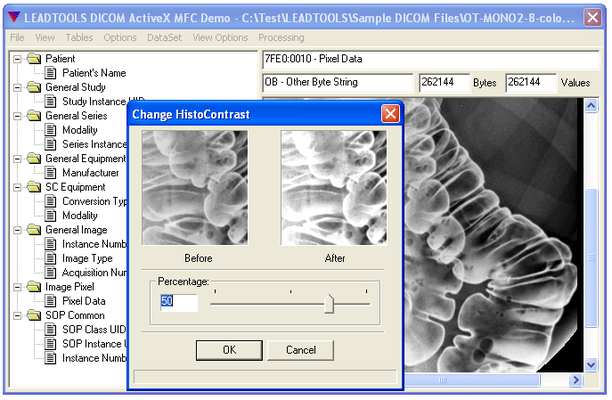Click the Image Pixel folder icon
612x400 pixels.
pos(34,287)
